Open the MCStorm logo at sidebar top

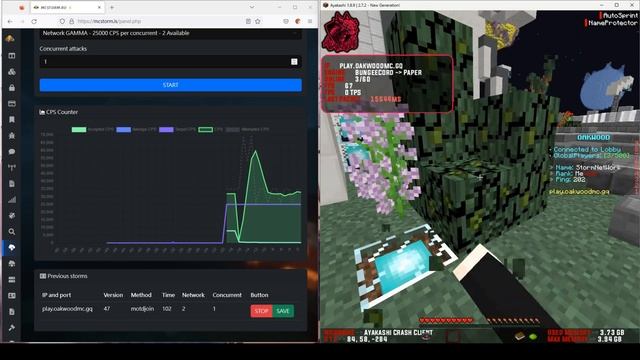click(10, 38)
